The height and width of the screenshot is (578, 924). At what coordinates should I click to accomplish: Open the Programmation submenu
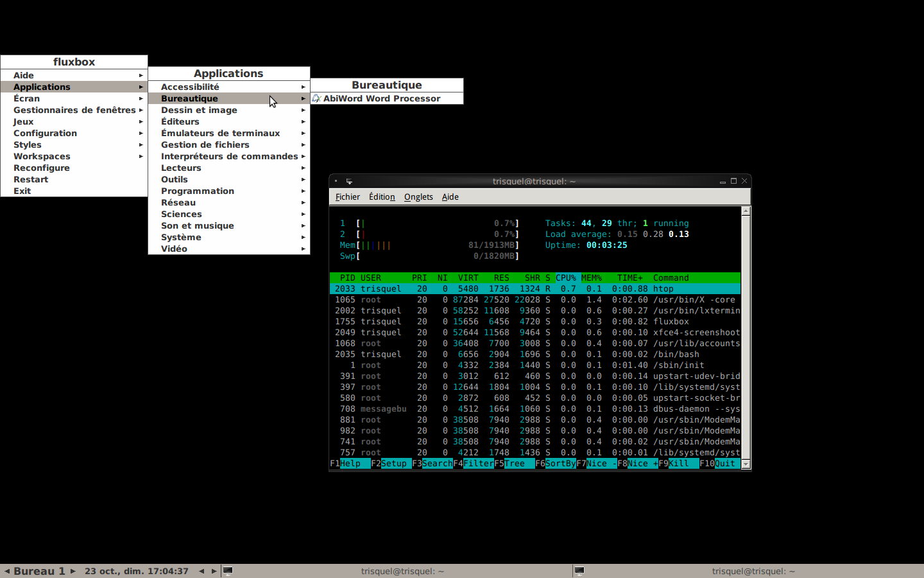coord(229,191)
